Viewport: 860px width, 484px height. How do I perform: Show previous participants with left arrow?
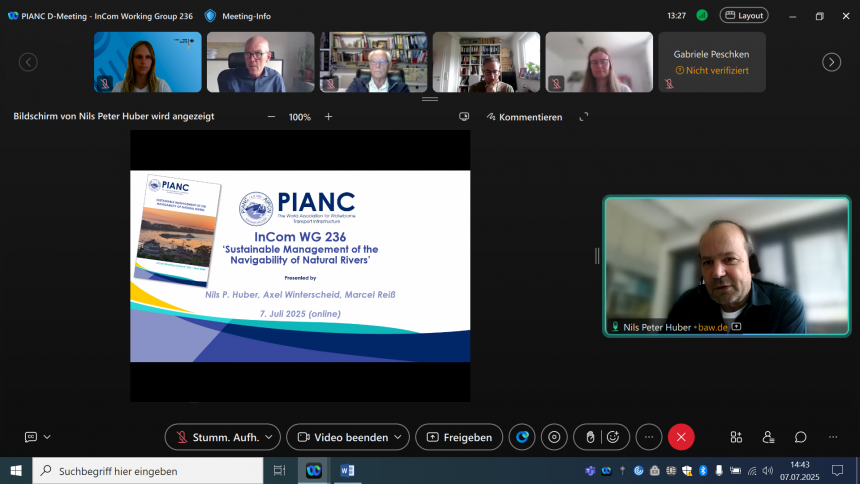coord(28,62)
